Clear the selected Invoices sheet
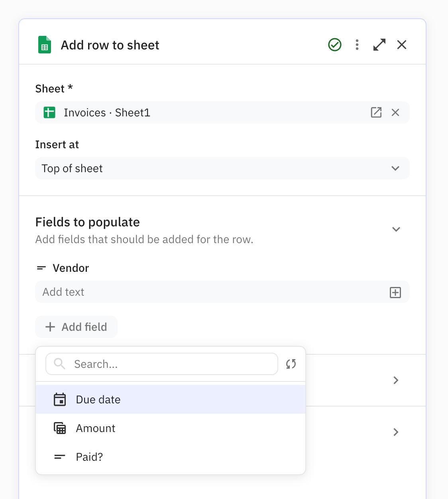Image resolution: width=448 pixels, height=499 pixels. [x=395, y=112]
